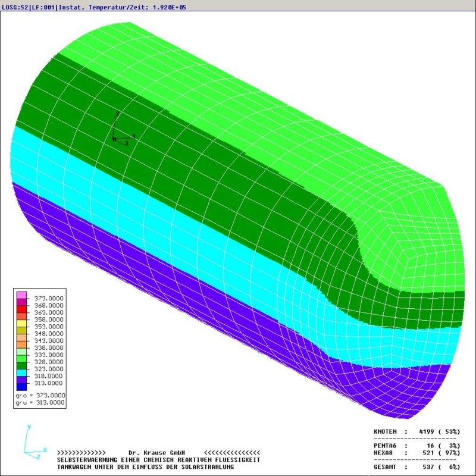
Task: Click the 318.0000 legend value label
Action: coord(49,376)
